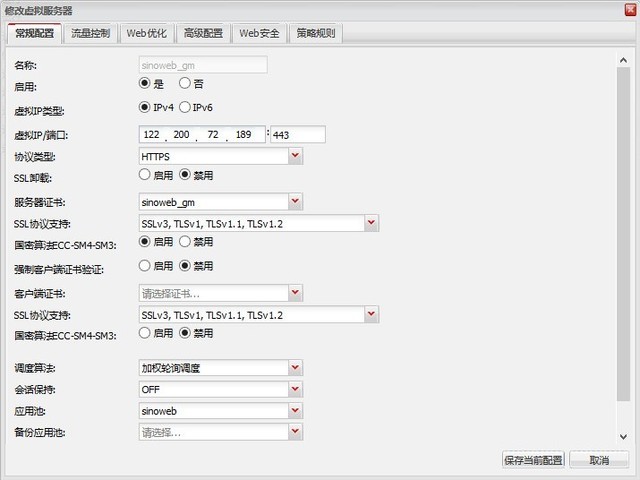Click 保存当前配置 button
The height and width of the screenshot is (480, 640).
click(x=533, y=460)
